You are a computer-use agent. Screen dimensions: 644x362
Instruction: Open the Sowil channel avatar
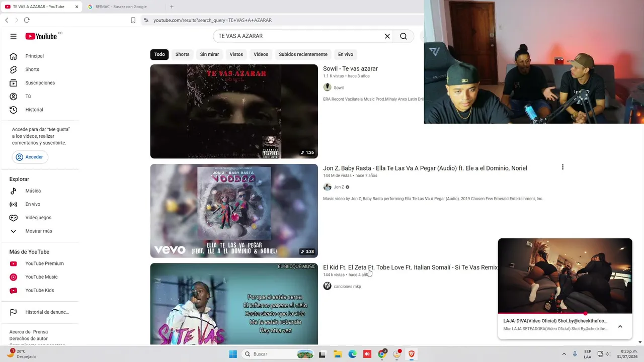pyautogui.click(x=327, y=87)
